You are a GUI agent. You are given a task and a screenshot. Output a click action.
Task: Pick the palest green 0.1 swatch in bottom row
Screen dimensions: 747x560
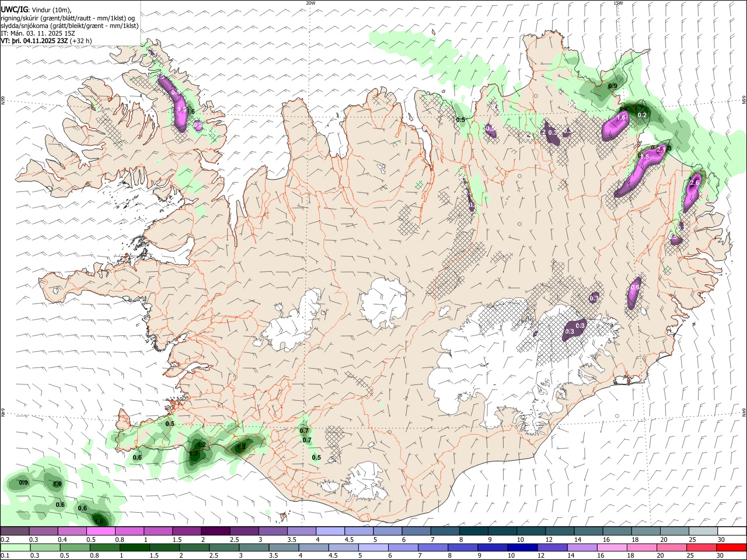tap(15, 548)
